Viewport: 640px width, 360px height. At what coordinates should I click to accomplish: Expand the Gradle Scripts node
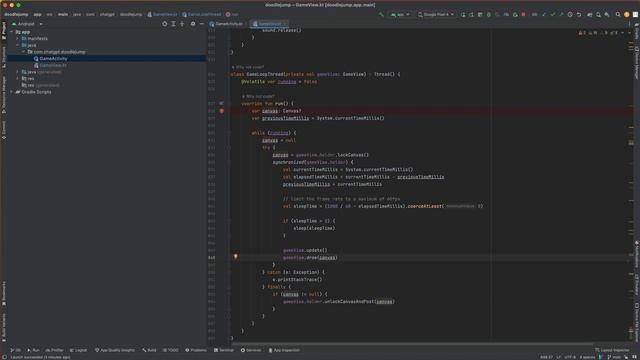pos(11,92)
